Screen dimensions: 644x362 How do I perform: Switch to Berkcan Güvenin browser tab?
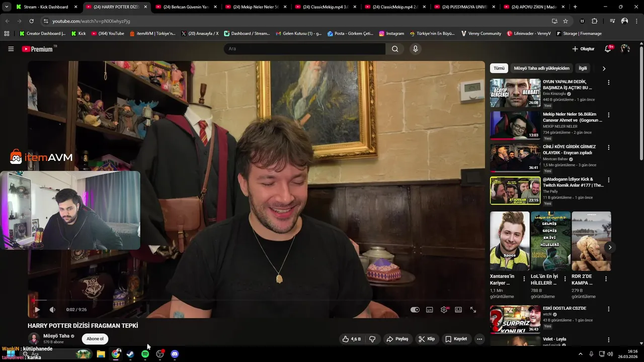coord(186,7)
